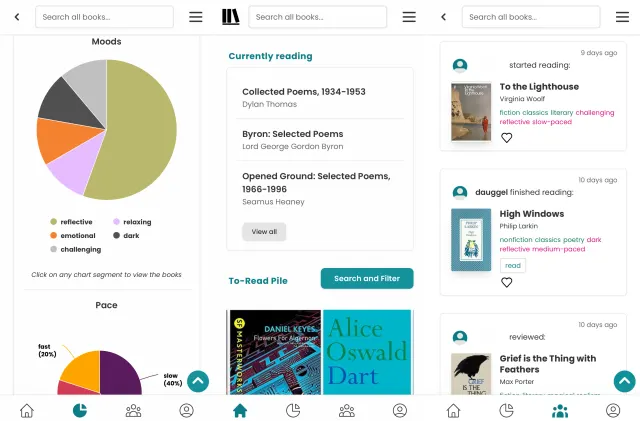Tap the scroll-to-top arrow on the community feed
640x421 pixels.
click(x=624, y=381)
